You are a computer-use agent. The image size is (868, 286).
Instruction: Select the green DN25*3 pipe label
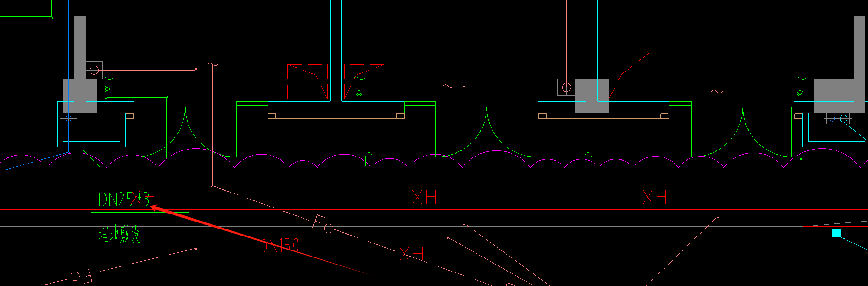point(124,200)
